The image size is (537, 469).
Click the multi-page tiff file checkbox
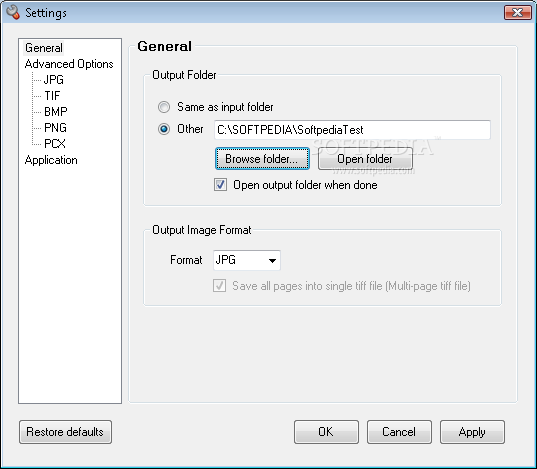220,285
